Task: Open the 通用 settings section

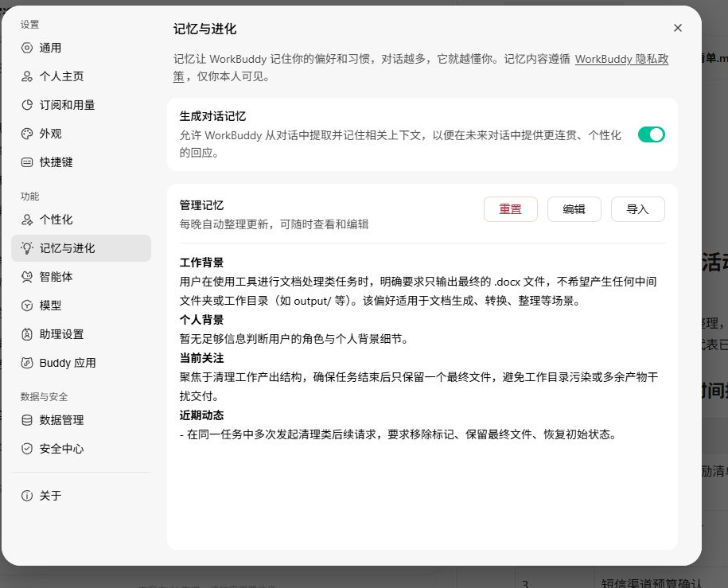Action: 81,48
